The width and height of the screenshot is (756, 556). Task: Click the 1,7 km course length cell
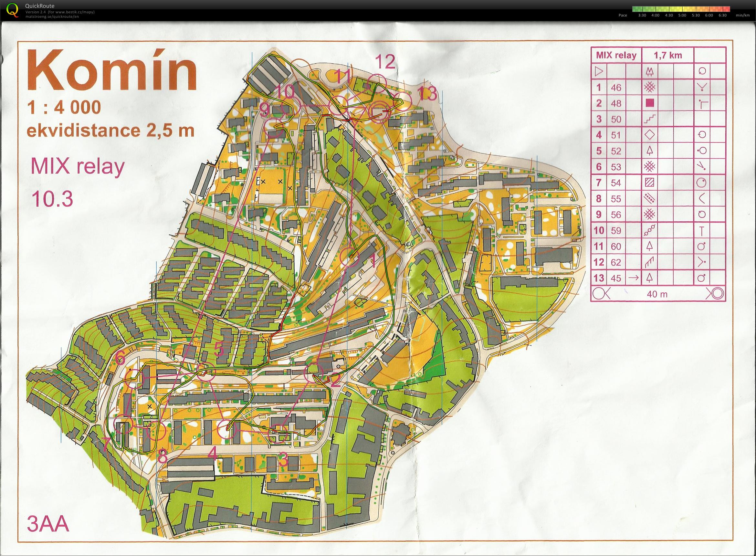[668, 55]
